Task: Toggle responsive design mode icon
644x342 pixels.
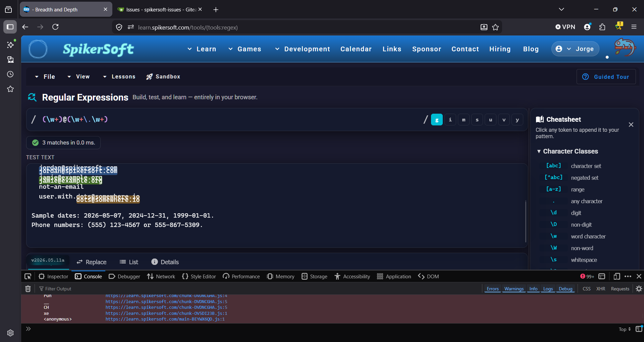Action: coord(617,276)
